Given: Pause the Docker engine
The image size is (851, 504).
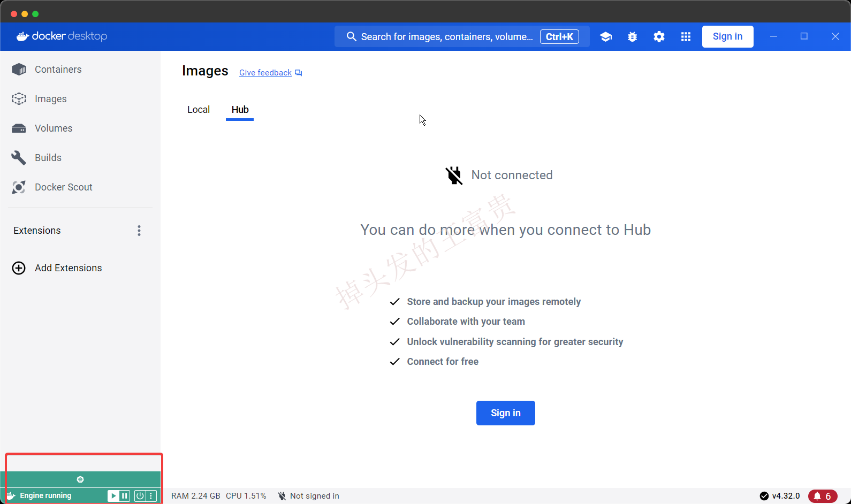Looking at the screenshot, I should [x=125, y=496].
